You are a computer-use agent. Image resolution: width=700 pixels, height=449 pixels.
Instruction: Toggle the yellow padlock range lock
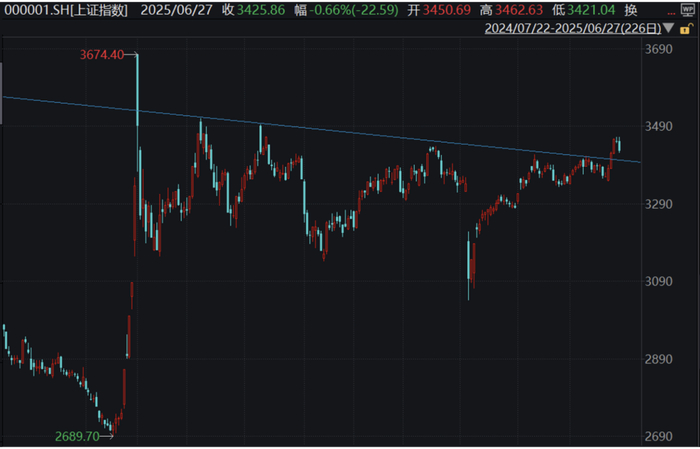(686, 29)
